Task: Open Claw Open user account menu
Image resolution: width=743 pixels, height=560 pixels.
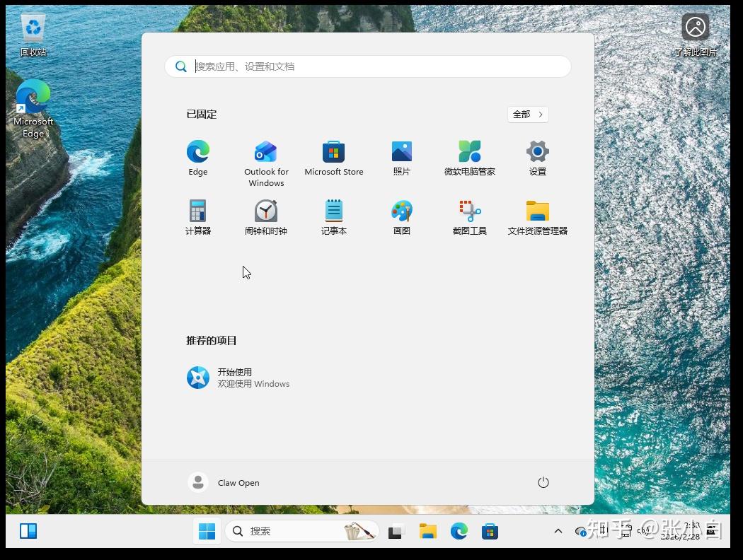Action: tap(224, 482)
